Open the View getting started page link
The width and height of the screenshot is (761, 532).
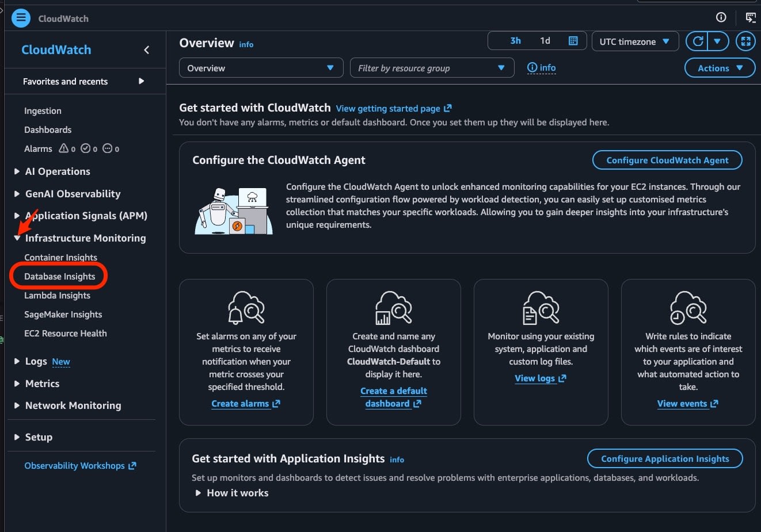394,108
